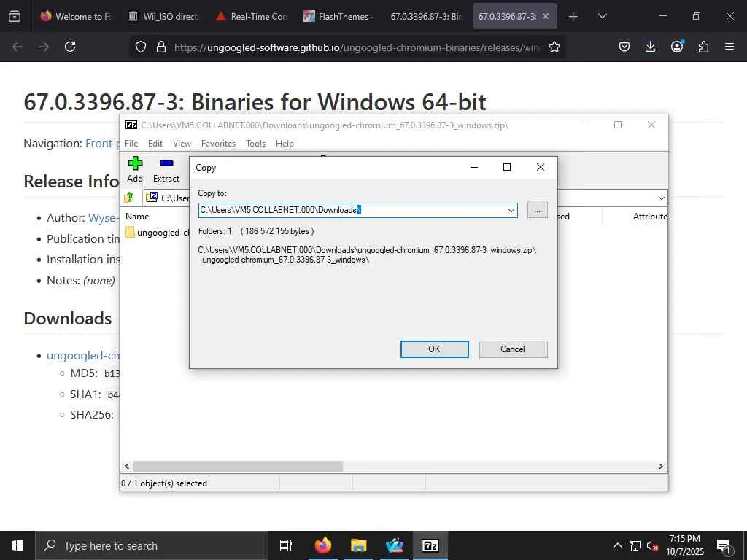Browse for destination folder with ... button

pos(538,210)
